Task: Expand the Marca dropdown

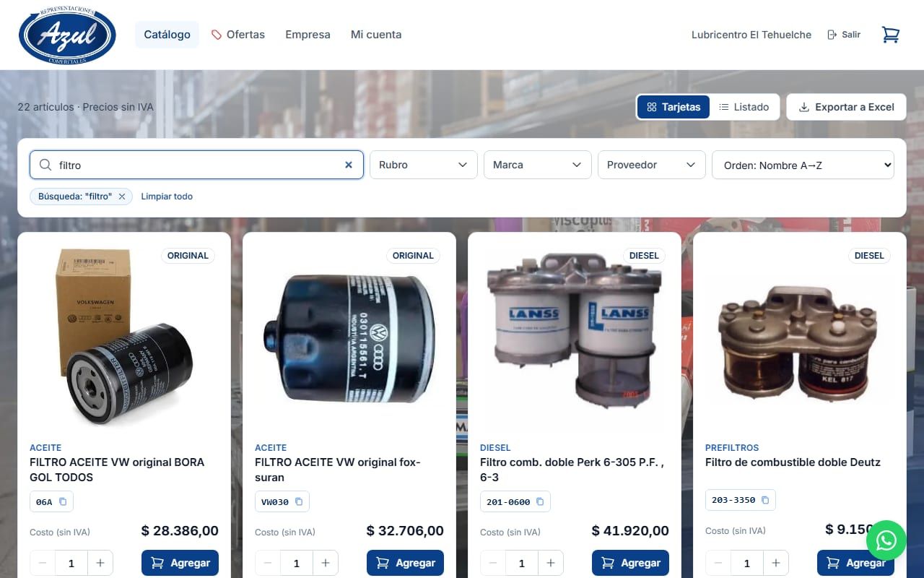Action: pos(538,165)
